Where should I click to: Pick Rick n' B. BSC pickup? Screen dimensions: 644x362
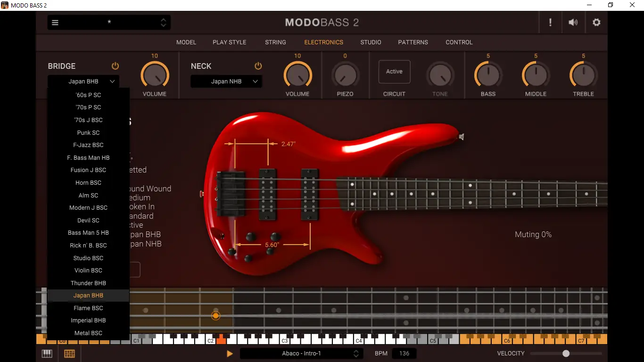click(88, 245)
